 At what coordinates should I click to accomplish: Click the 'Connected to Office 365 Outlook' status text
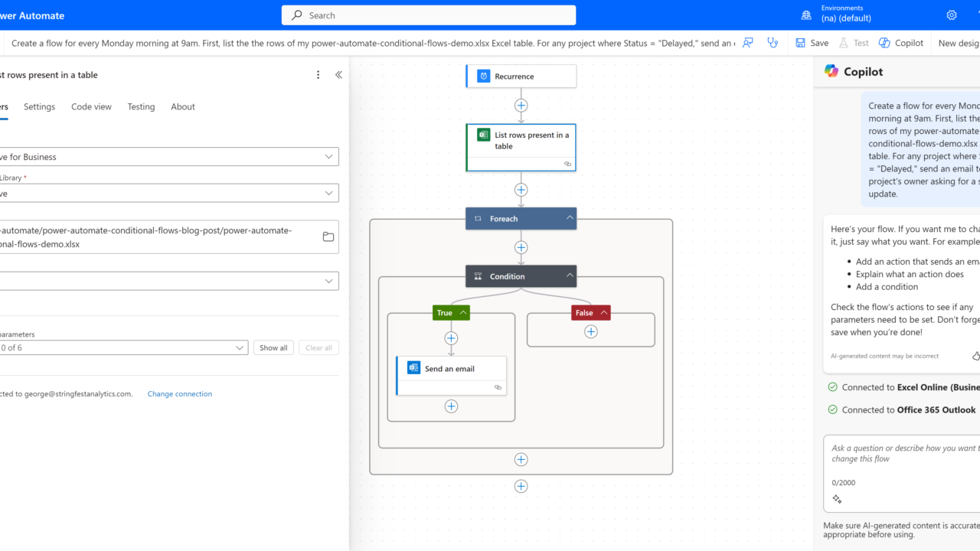(909, 409)
